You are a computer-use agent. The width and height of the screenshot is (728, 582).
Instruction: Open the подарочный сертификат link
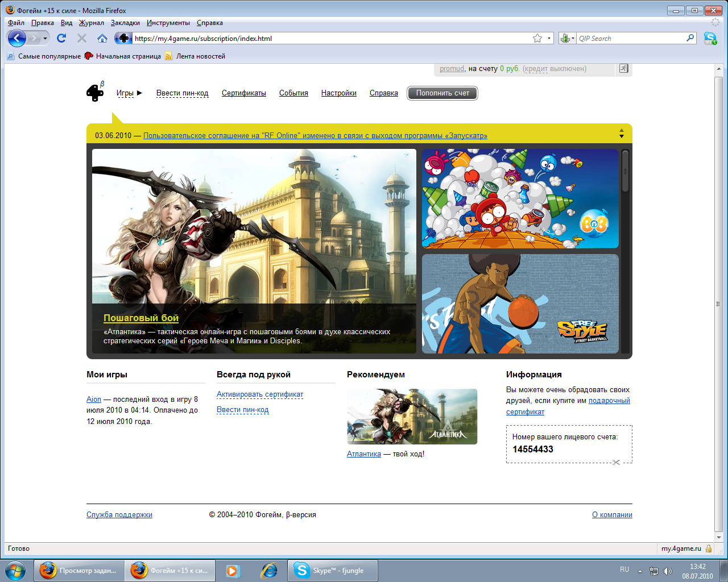[568, 406]
